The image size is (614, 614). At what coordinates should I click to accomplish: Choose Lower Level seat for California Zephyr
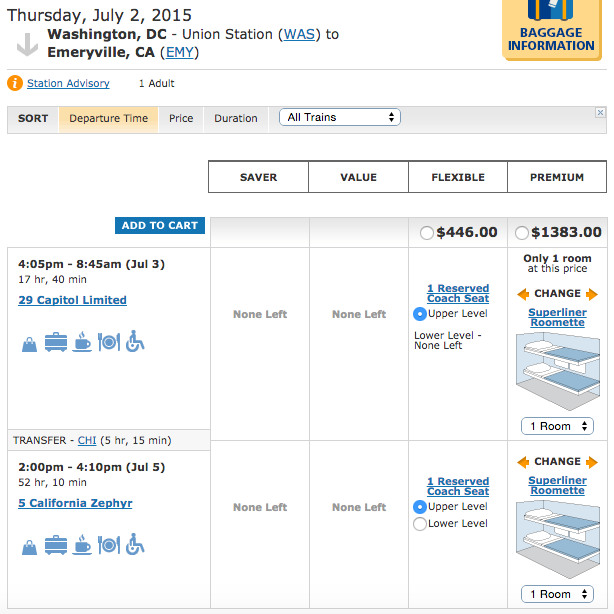tap(420, 524)
